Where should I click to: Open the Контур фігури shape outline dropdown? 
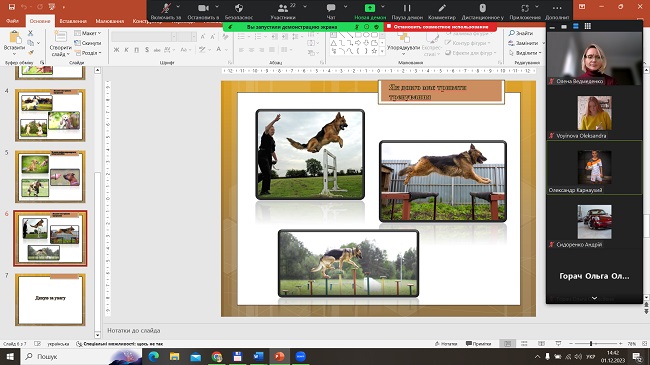pos(468,43)
